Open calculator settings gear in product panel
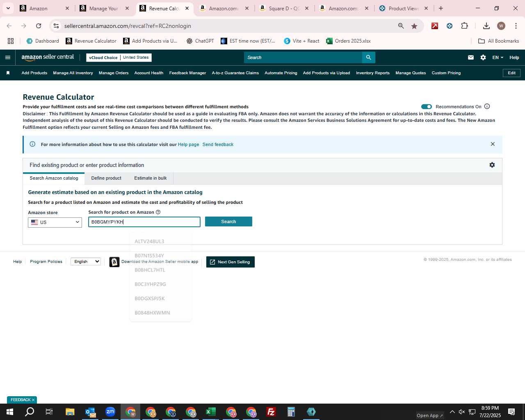The height and width of the screenshot is (420, 525). tap(492, 165)
